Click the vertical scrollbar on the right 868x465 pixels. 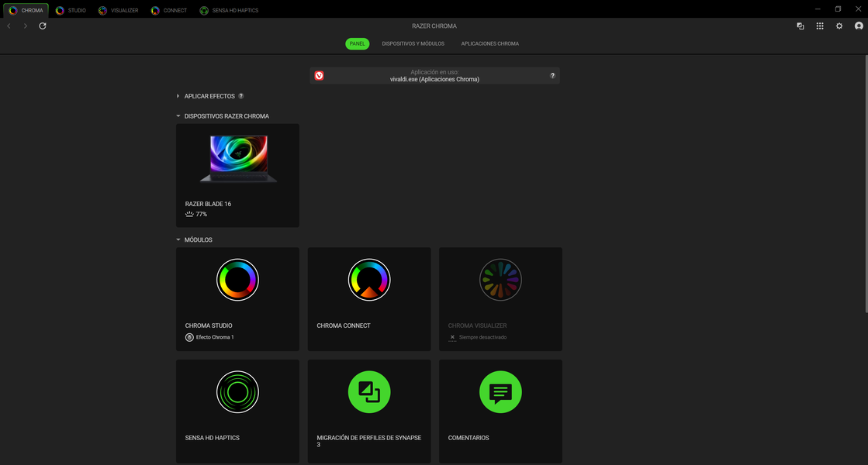click(x=866, y=184)
